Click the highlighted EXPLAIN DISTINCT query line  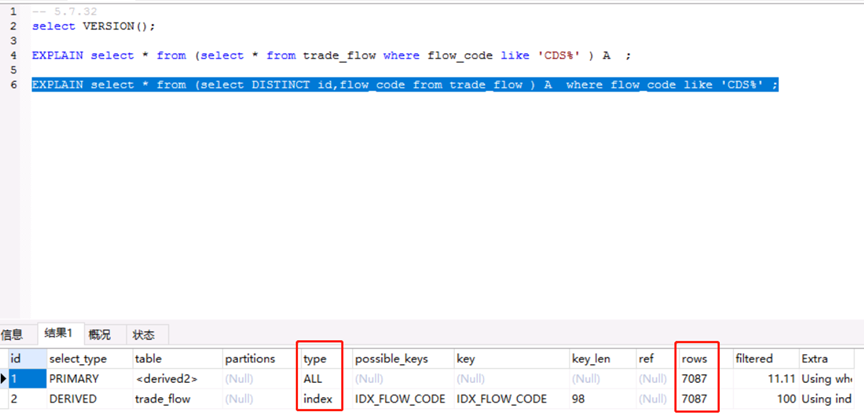coord(405,84)
